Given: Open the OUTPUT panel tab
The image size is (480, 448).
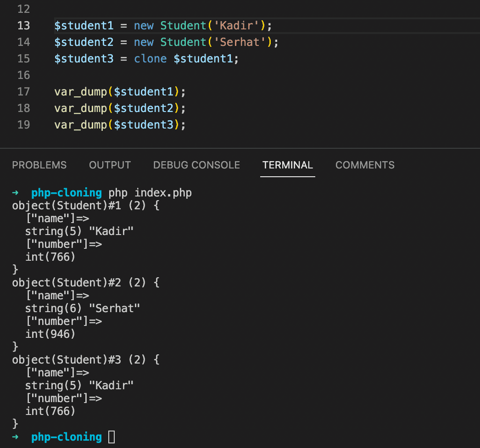Looking at the screenshot, I should 110,165.
